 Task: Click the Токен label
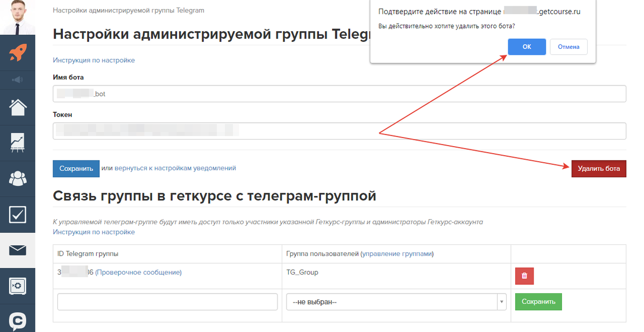tap(62, 114)
